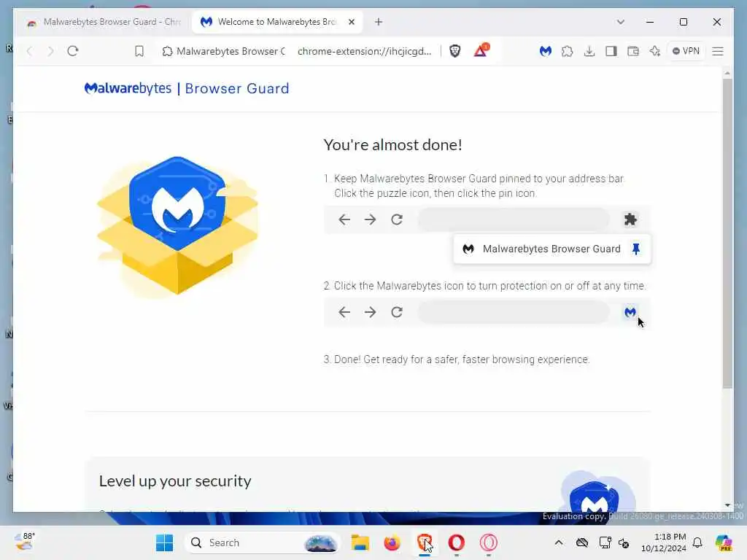
Task: Open a new tab
Action: pos(379,22)
